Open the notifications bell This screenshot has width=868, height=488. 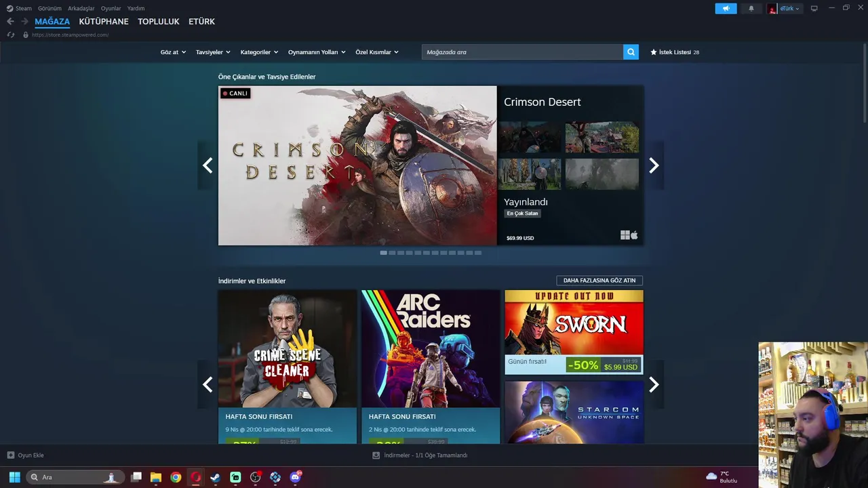pos(751,8)
